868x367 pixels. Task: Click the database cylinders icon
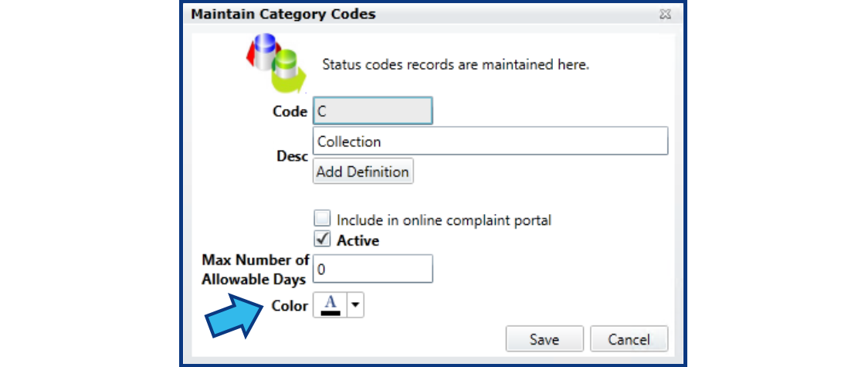click(x=276, y=63)
